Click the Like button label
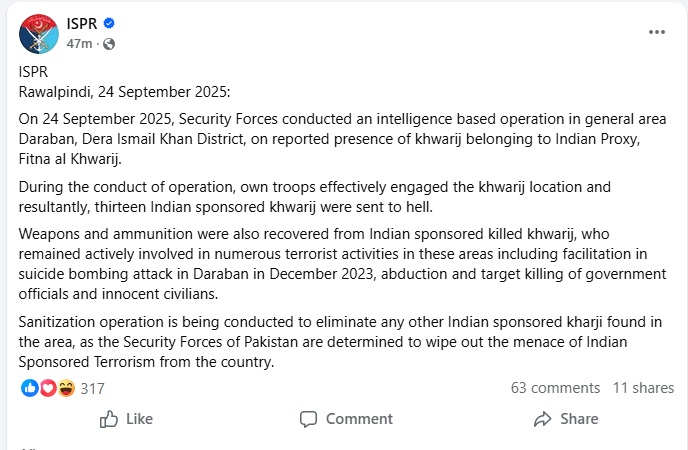Viewport: 688px width, 450px height. [140, 419]
